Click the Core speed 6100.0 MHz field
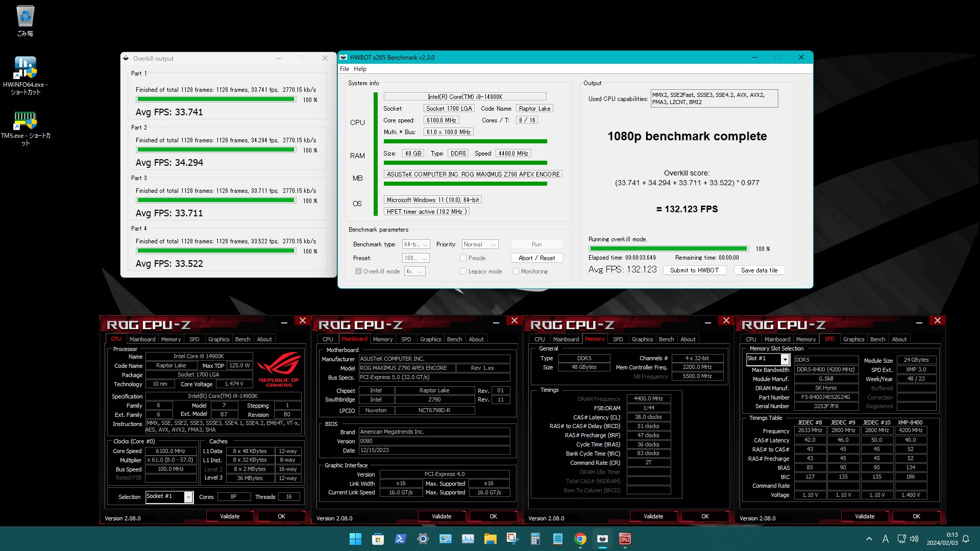This screenshot has width=980, height=551. 441,120
